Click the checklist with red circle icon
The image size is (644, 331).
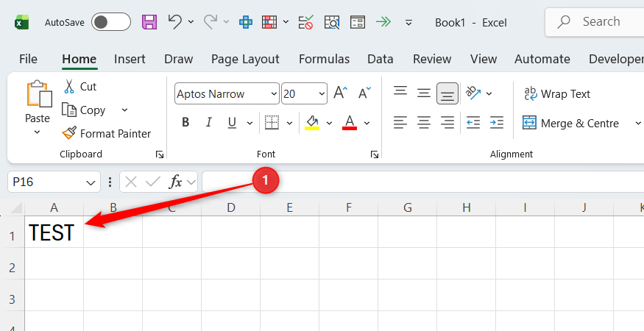coord(306,22)
